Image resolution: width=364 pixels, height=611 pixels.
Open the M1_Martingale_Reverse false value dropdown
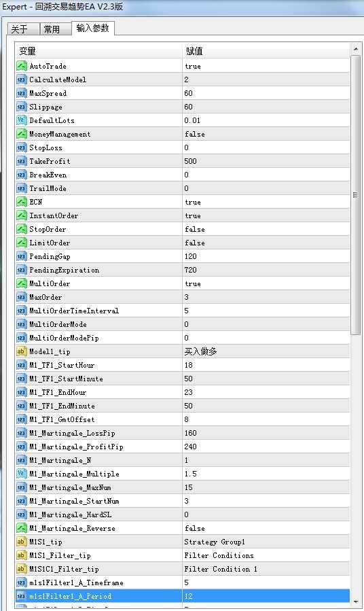click(x=266, y=528)
